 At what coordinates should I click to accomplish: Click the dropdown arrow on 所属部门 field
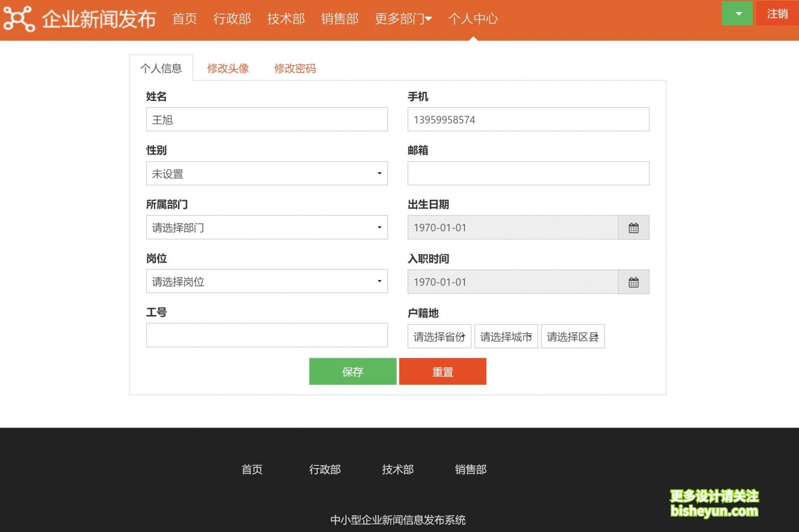point(379,227)
